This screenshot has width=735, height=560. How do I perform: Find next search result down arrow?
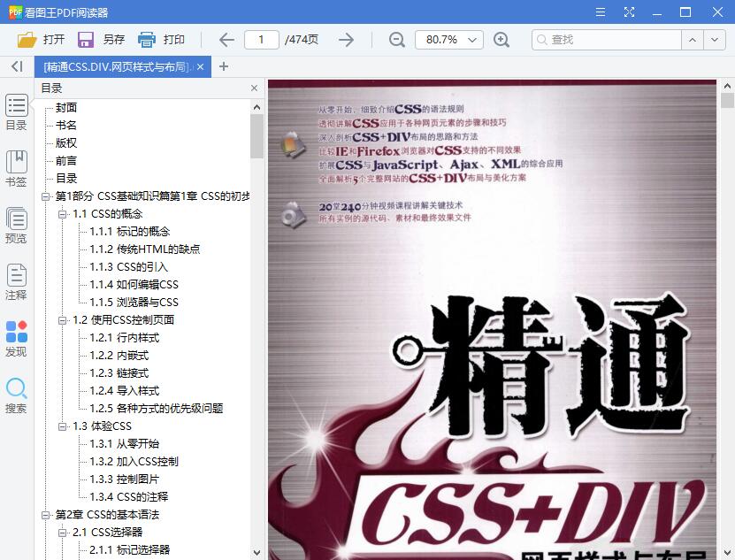[715, 40]
